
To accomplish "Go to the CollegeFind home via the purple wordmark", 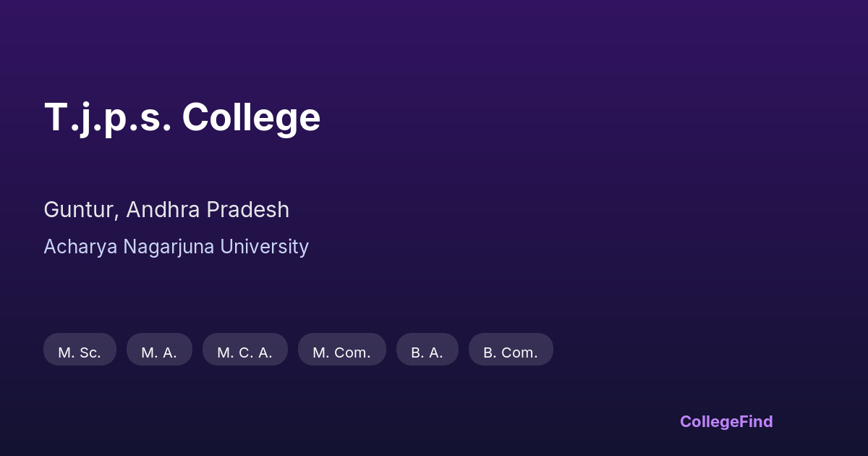I will coord(726,421).
